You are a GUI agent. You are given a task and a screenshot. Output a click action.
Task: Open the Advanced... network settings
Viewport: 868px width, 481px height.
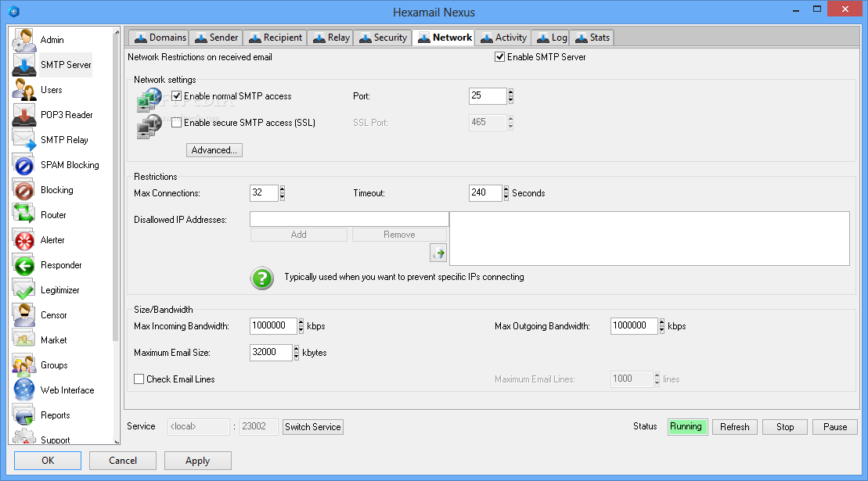214,150
